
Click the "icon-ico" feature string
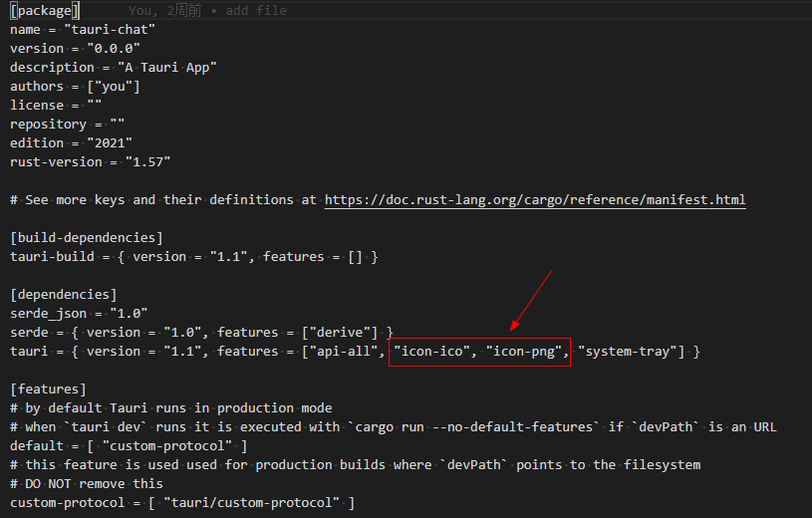coord(431,352)
